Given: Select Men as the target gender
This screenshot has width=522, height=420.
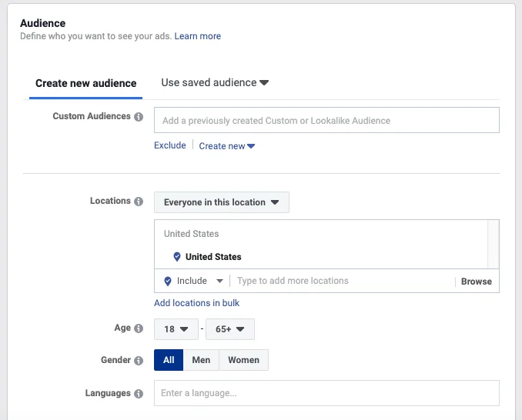Looking at the screenshot, I should (x=201, y=360).
